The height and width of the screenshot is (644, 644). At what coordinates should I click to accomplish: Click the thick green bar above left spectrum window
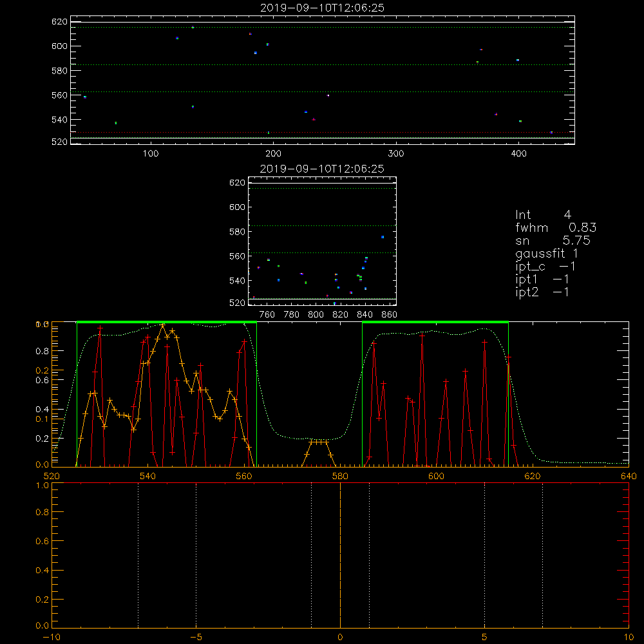point(167,323)
